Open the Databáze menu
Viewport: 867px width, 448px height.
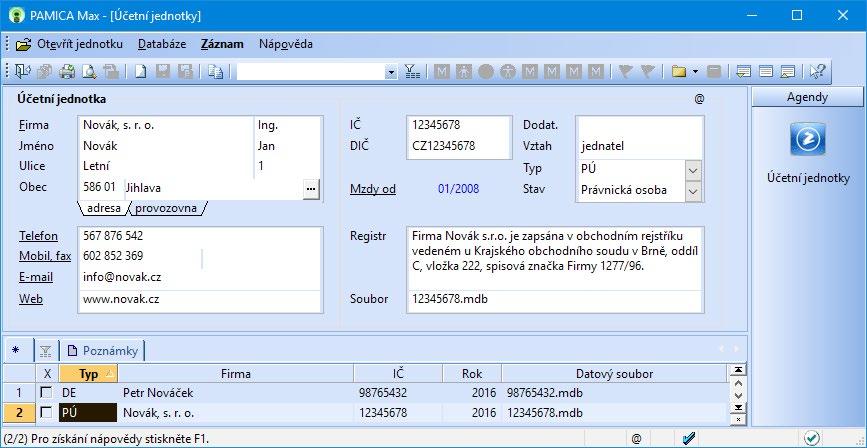[x=162, y=44]
